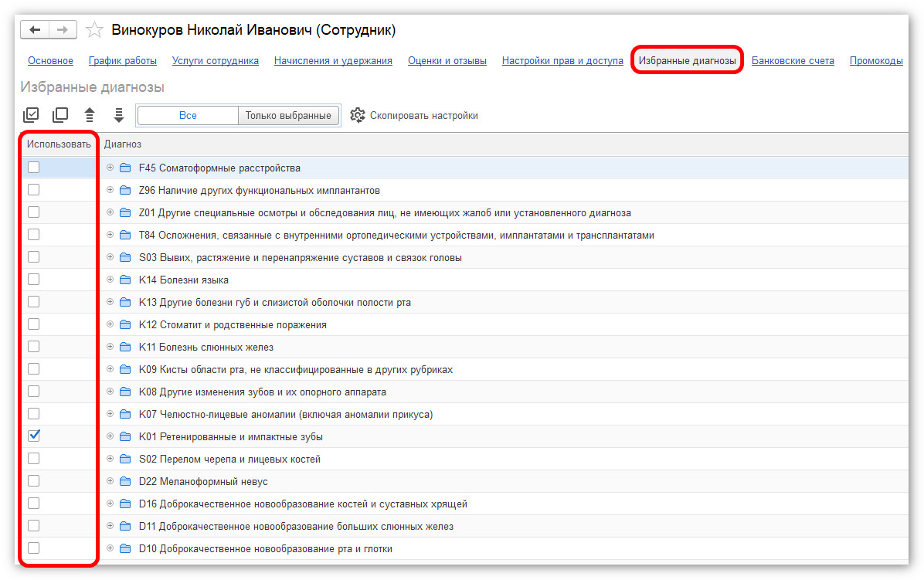Open the Банковские счета link
The image size is (924, 580).
(x=793, y=61)
